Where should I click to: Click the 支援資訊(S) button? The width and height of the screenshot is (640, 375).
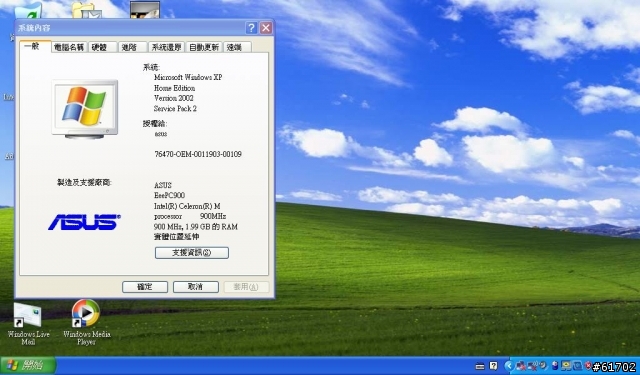coord(192,253)
